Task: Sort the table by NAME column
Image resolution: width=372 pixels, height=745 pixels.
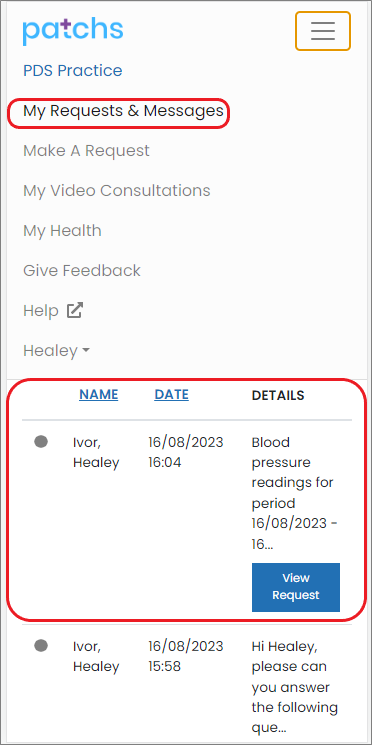Action: click(98, 394)
